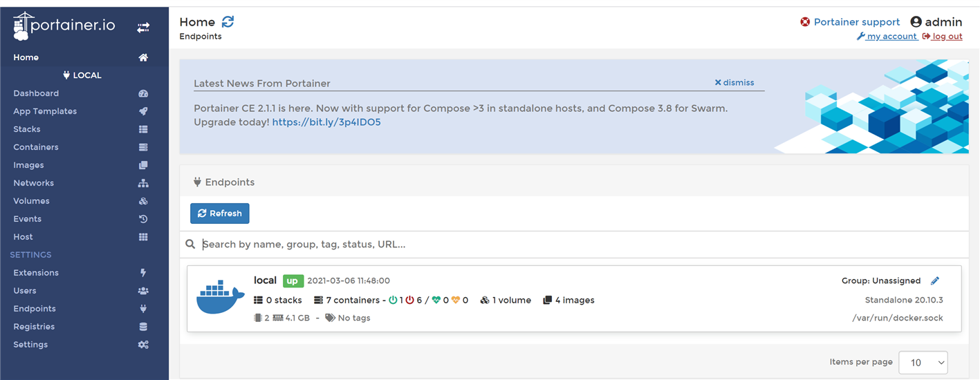Screen dimensions: 980x380
Task: Open Home in the sidebar
Action: point(26,57)
